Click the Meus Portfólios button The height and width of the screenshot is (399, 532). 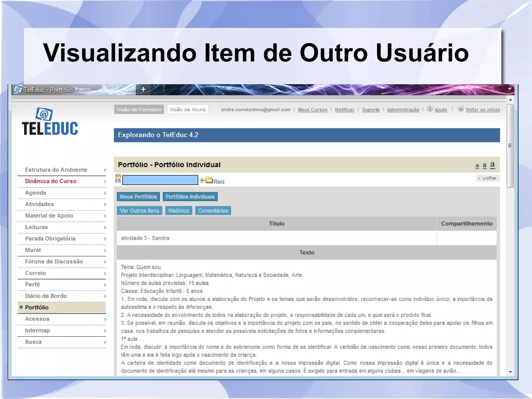click(138, 197)
